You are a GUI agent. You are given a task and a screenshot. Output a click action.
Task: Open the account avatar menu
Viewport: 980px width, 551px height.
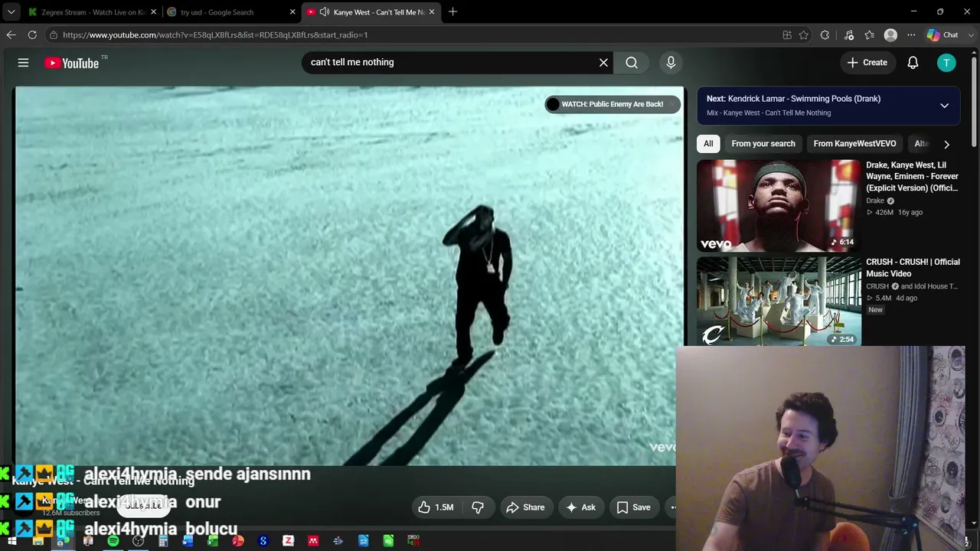click(946, 63)
